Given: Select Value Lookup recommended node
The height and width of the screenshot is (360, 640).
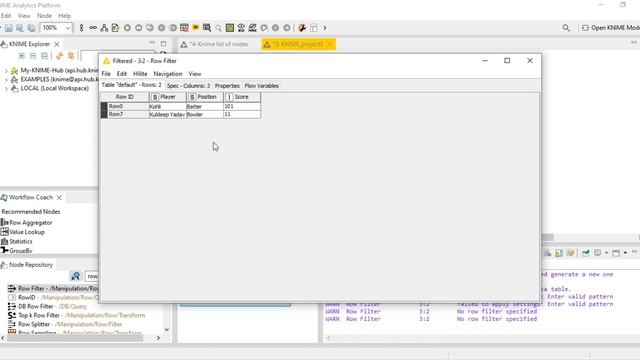Looking at the screenshot, I should pos(23,232).
